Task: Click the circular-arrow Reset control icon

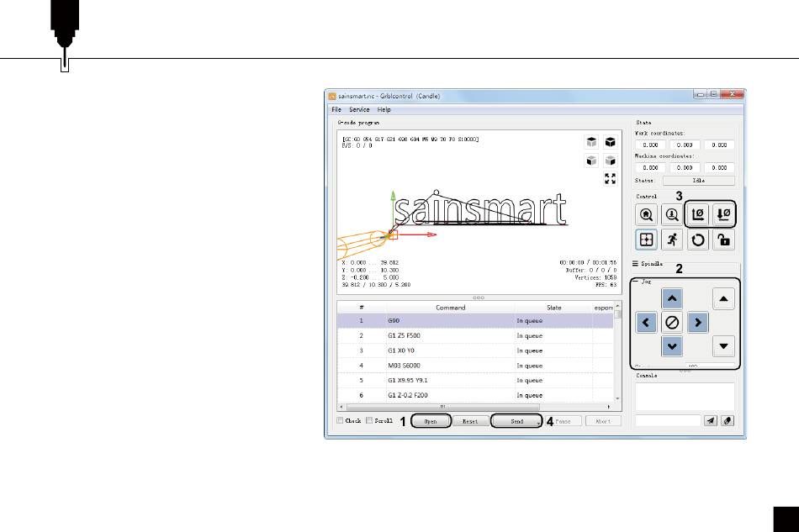Action: 697,240
